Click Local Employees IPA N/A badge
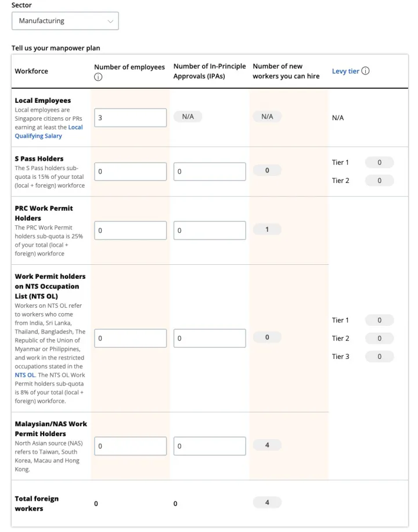Image resolution: width=418 pixels, height=532 pixels. point(188,117)
